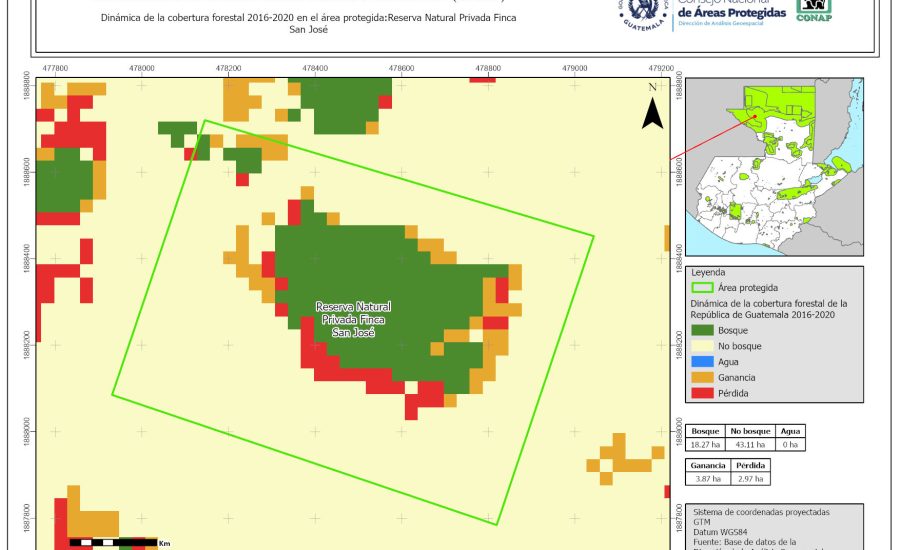Click the green Área protegida legend symbol
The width and height of the screenshot is (900, 550).
pyautogui.click(x=704, y=287)
